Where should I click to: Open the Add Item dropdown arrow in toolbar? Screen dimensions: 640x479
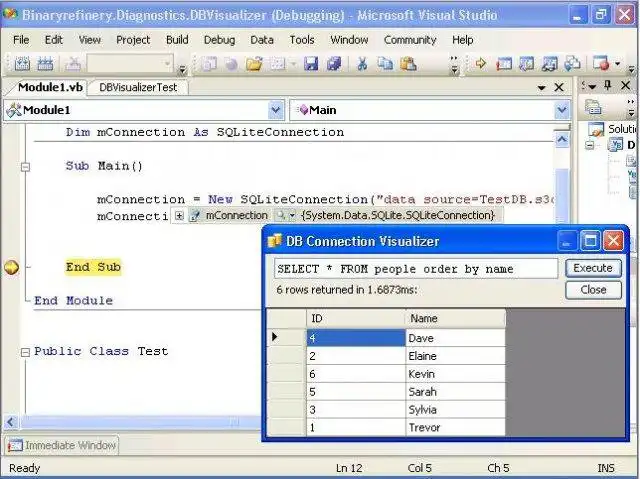pyautogui.click(x=293, y=64)
